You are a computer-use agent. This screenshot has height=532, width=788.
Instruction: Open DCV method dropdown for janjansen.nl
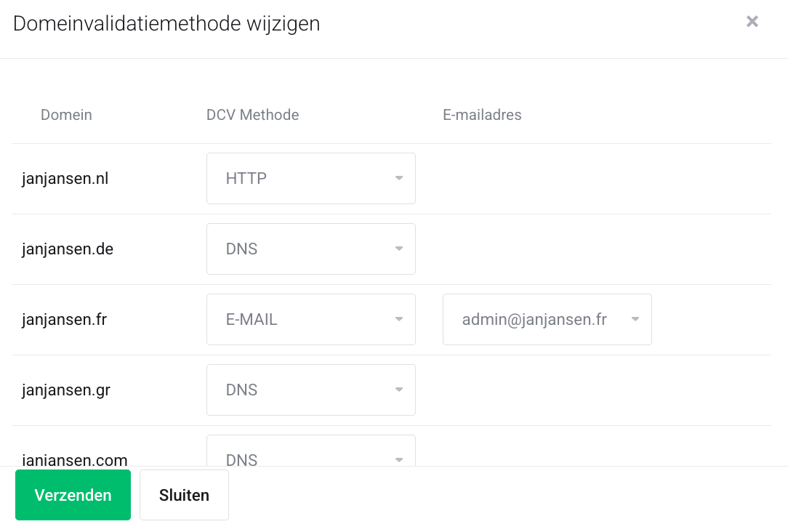(310, 178)
